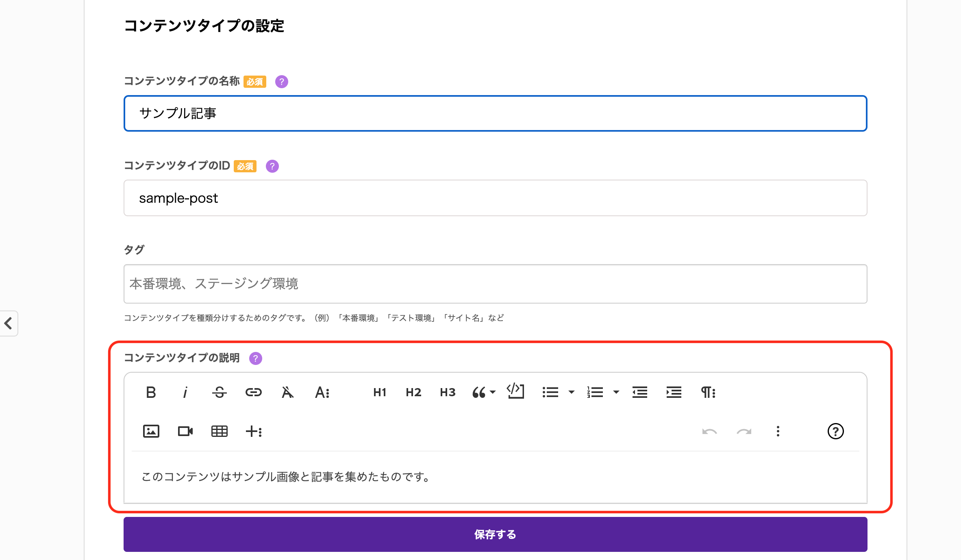Undo the last edit
This screenshot has width=961, height=560.
[709, 431]
